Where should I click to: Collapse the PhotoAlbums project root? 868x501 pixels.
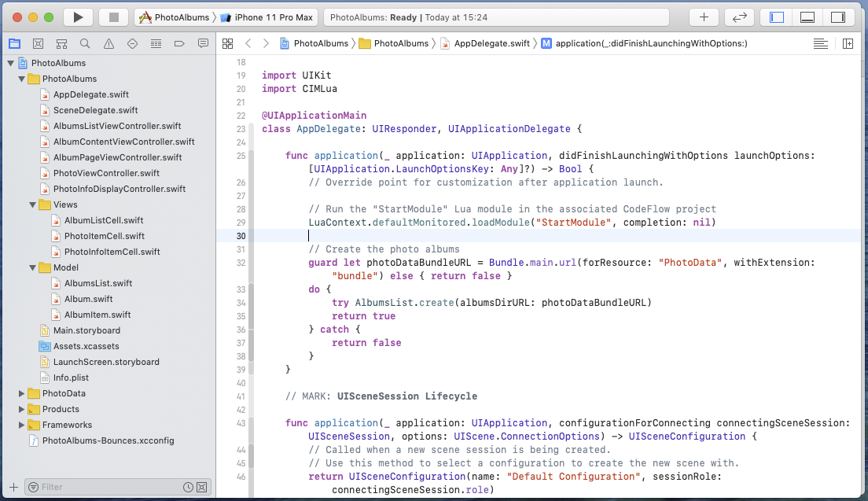(10, 63)
